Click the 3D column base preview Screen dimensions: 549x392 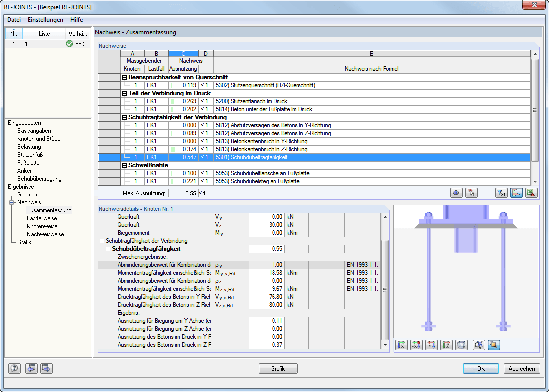click(x=466, y=271)
